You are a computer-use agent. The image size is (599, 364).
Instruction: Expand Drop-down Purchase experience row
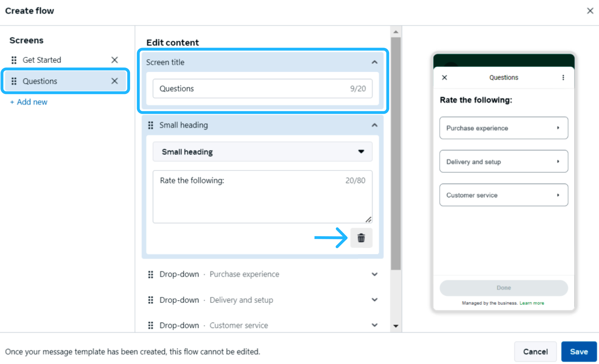click(x=374, y=274)
